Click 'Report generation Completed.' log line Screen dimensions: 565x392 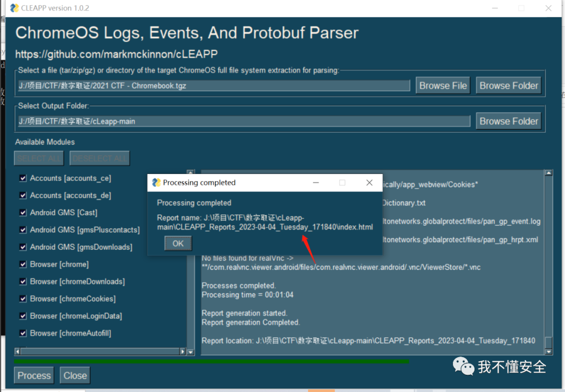(251, 322)
